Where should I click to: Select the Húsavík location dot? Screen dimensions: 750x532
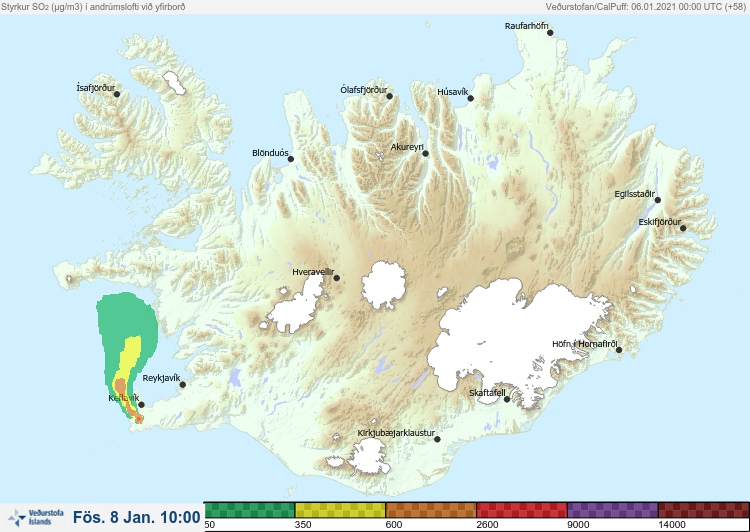point(470,99)
